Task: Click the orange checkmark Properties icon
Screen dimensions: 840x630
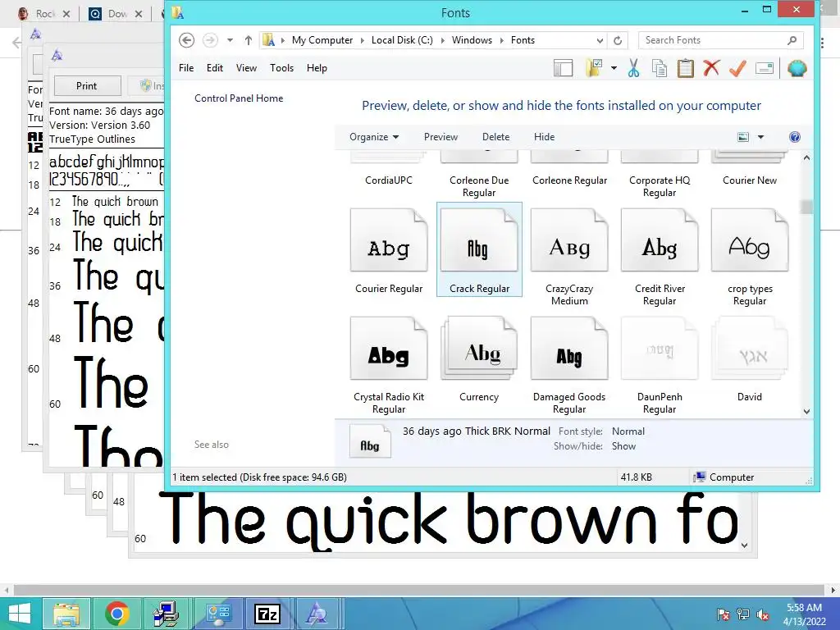Action: click(737, 68)
